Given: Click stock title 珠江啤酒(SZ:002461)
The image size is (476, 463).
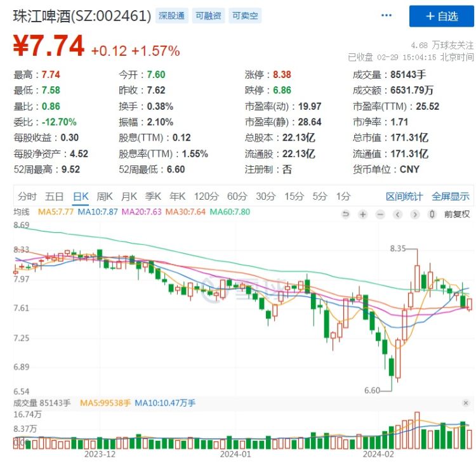Looking at the screenshot, I should pyautogui.click(x=82, y=16).
